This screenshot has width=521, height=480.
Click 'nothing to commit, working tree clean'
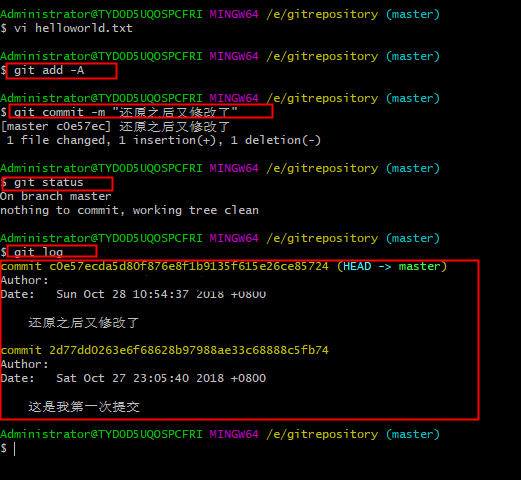point(129,210)
